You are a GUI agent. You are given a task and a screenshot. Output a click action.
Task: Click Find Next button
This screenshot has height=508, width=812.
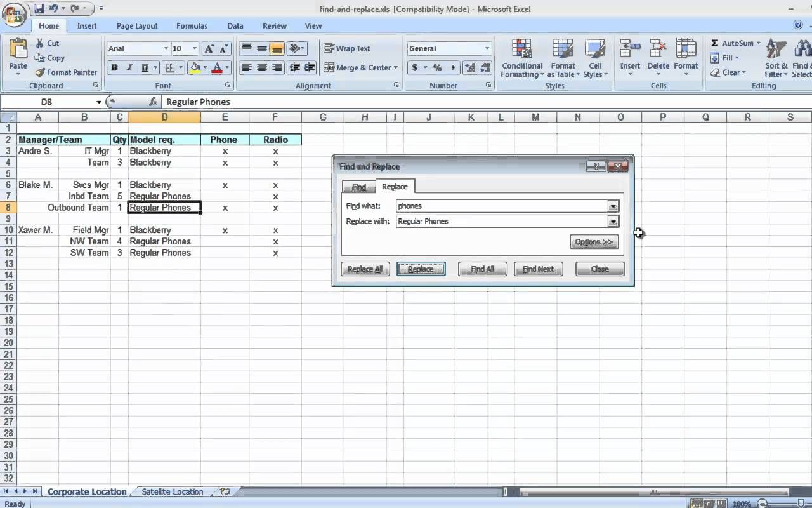coord(538,269)
